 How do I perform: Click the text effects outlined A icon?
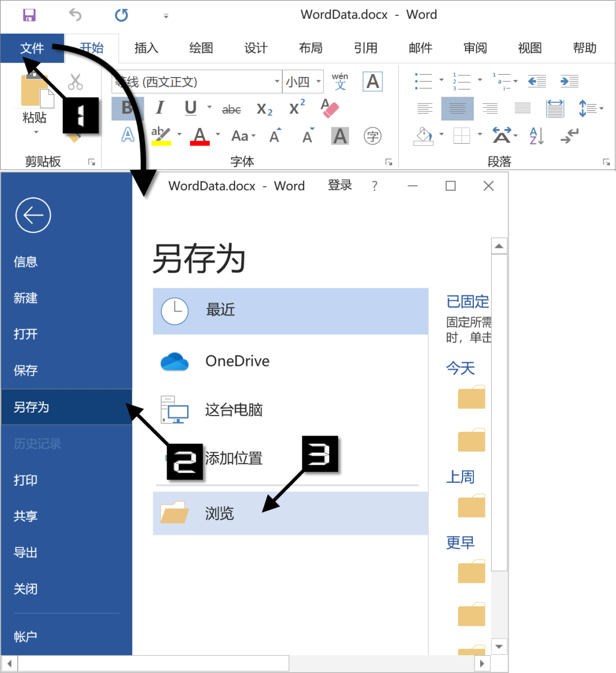point(128,136)
